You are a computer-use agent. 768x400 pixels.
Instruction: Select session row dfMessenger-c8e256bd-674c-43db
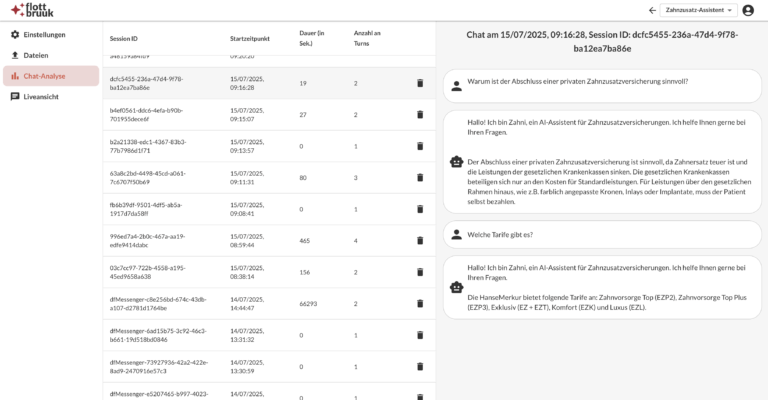click(269, 304)
